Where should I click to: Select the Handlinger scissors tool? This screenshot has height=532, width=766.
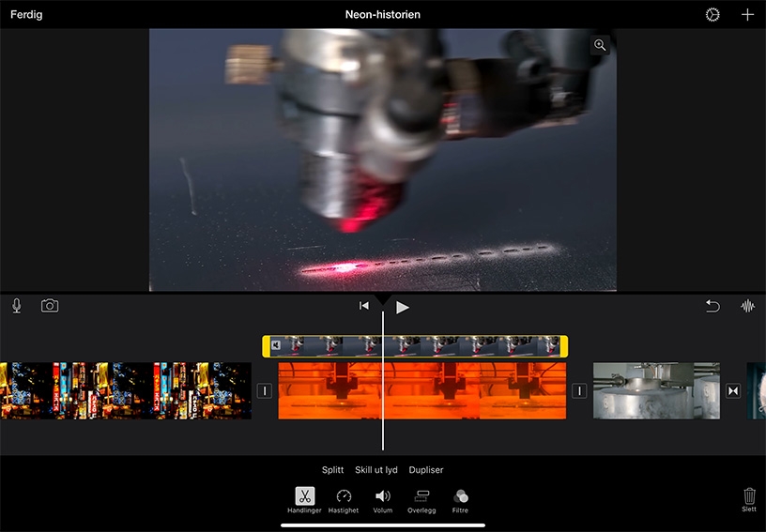click(x=304, y=500)
